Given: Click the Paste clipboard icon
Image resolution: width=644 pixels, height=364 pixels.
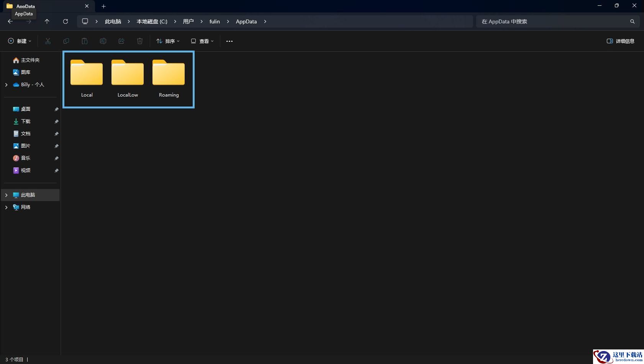Looking at the screenshot, I should tap(85, 41).
